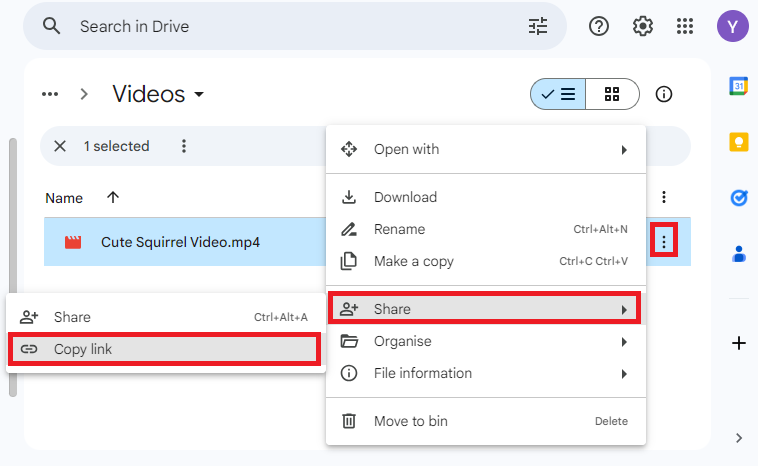
Task: Expand the Organise submenu arrow
Action: 624,342
